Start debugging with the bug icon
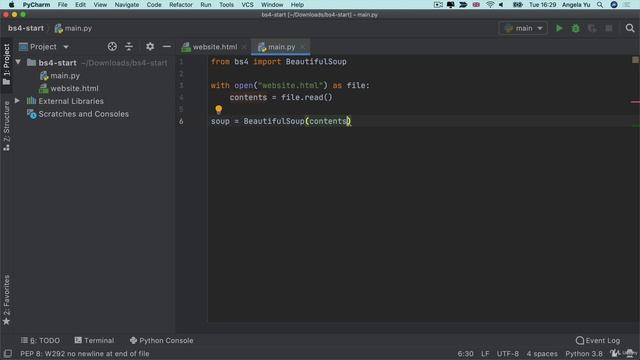 (x=576, y=28)
